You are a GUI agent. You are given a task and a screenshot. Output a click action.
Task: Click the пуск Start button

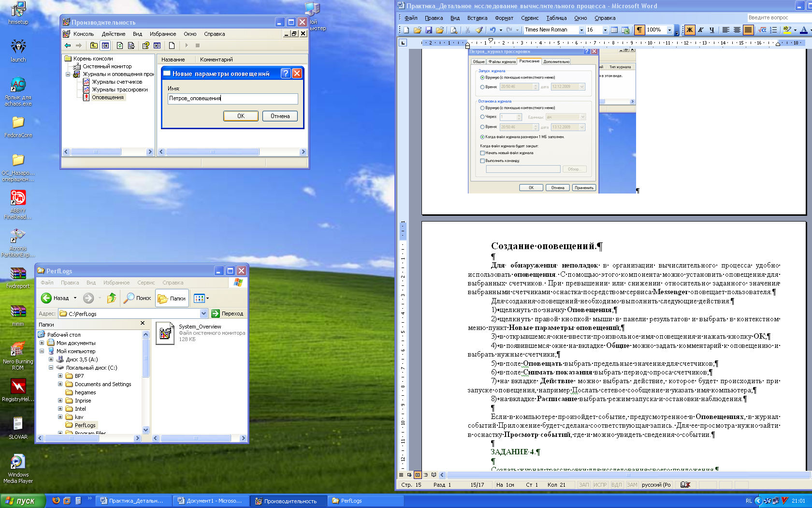(23, 501)
